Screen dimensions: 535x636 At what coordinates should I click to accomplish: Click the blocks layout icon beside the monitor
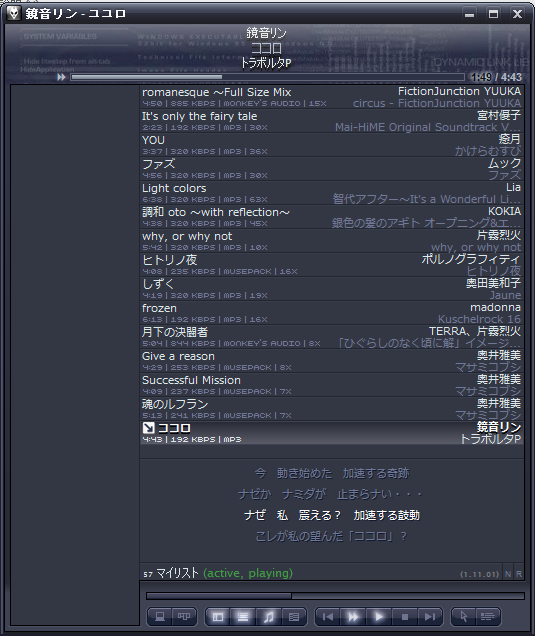(184, 617)
